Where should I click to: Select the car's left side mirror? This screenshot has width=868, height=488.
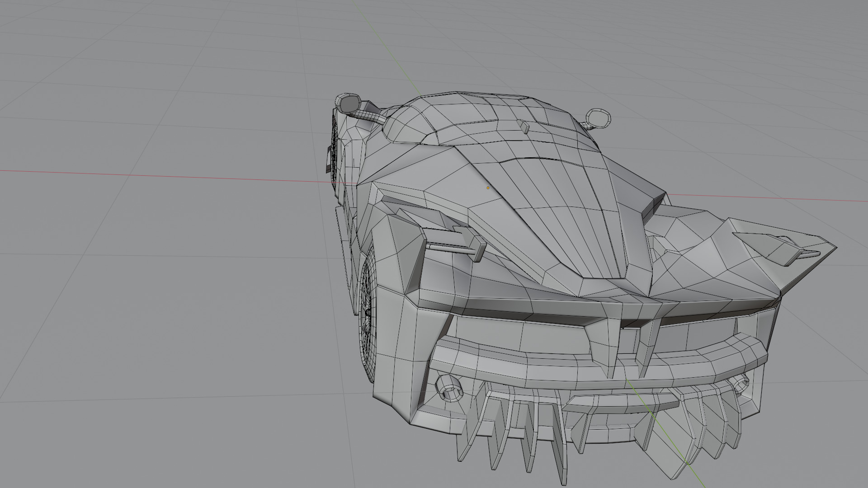click(x=348, y=103)
